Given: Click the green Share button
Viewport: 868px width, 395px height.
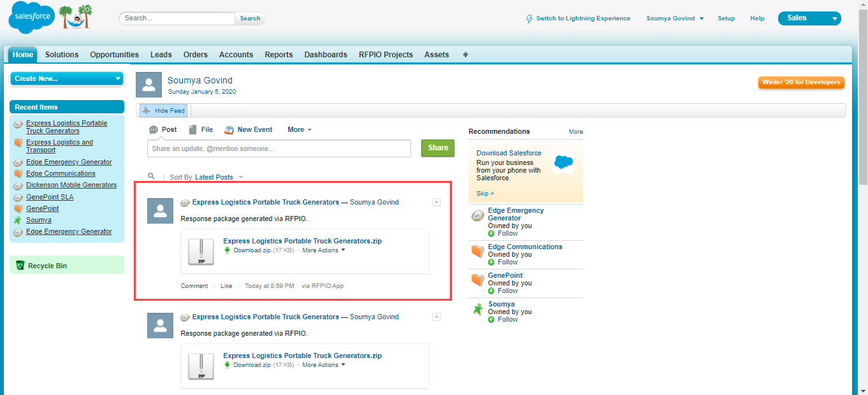Looking at the screenshot, I should click(438, 148).
